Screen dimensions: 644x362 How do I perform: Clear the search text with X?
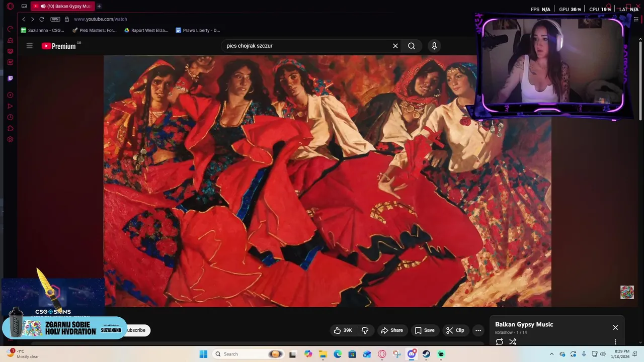(x=395, y=46)
